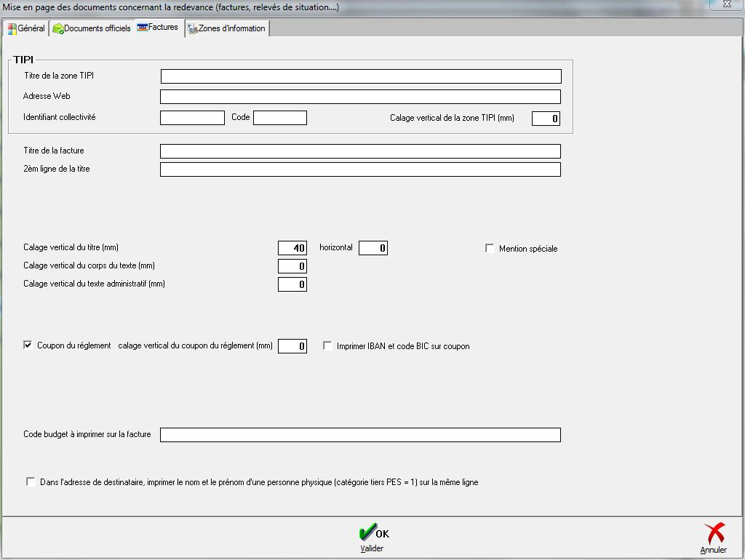Screen dimensions: 745x560
Task: Close the Mise en page window
Action: point(726,4)
